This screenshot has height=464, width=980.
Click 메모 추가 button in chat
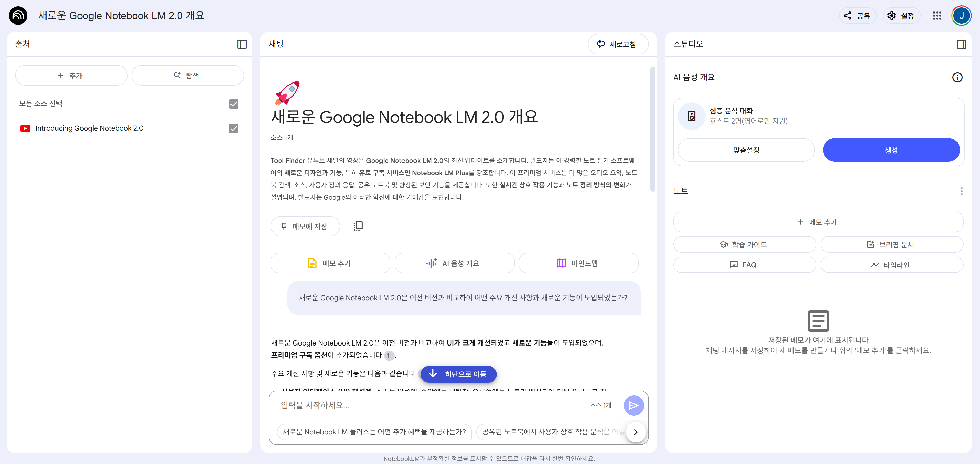click(330, 263)
